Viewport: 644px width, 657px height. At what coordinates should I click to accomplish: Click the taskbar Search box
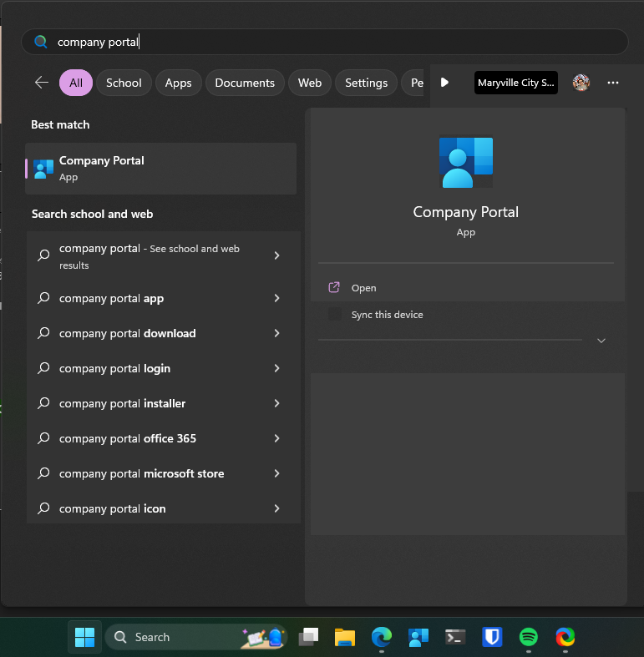click(x=196, y=637)
